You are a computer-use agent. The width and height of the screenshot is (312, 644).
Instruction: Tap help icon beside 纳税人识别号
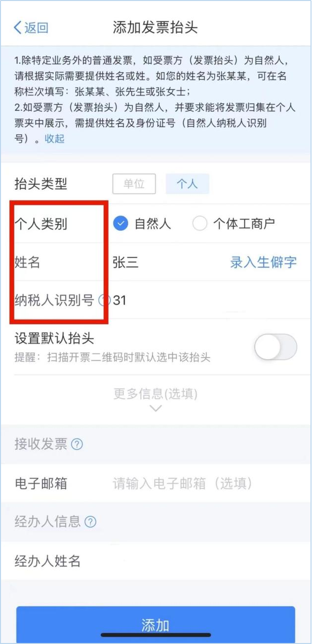click(x=103, y=300)
